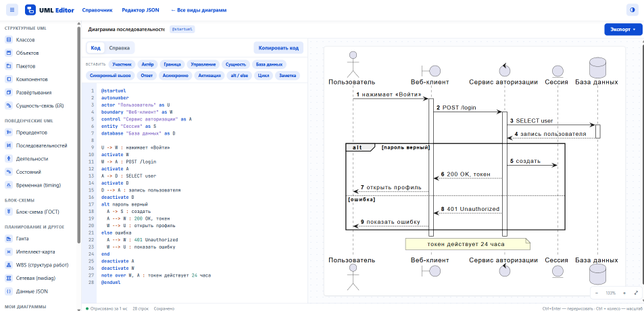The width and height of the screenshot is (644, 311).
Task: Click the '28 строк' status entry
Action: click(x=141, y=308)
